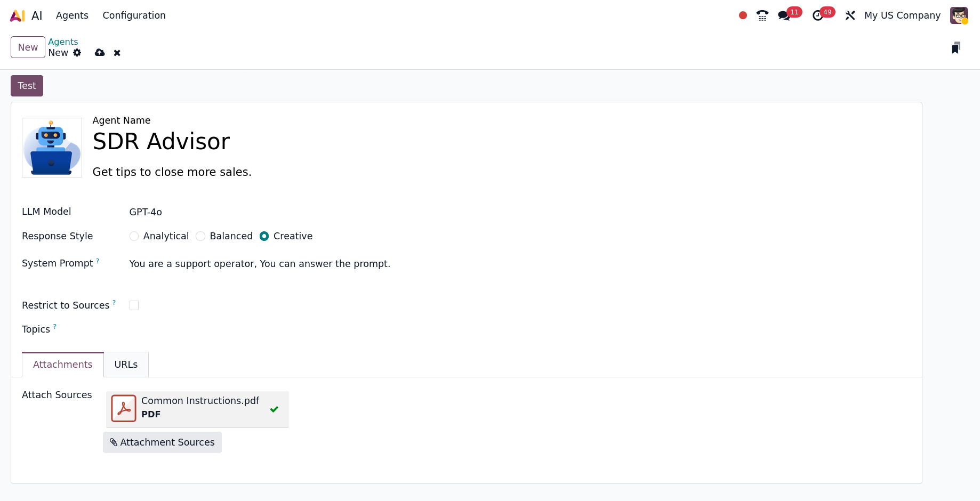
Task: Switch to the URLs tab
Action: (x=126, y=365)
